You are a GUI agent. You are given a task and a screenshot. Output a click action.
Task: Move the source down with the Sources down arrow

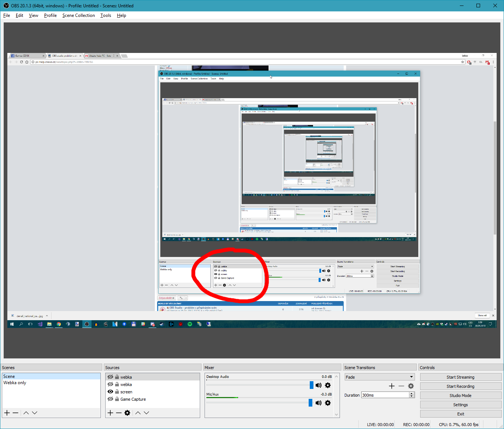pyautogui.click(x=146, y=413)
